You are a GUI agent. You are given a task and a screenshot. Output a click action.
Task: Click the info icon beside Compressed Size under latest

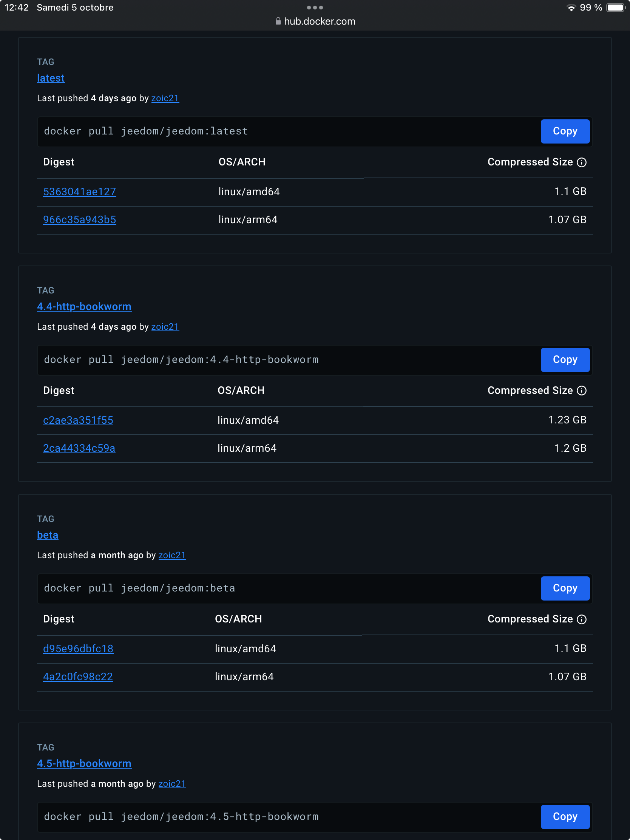pos(581,162)
